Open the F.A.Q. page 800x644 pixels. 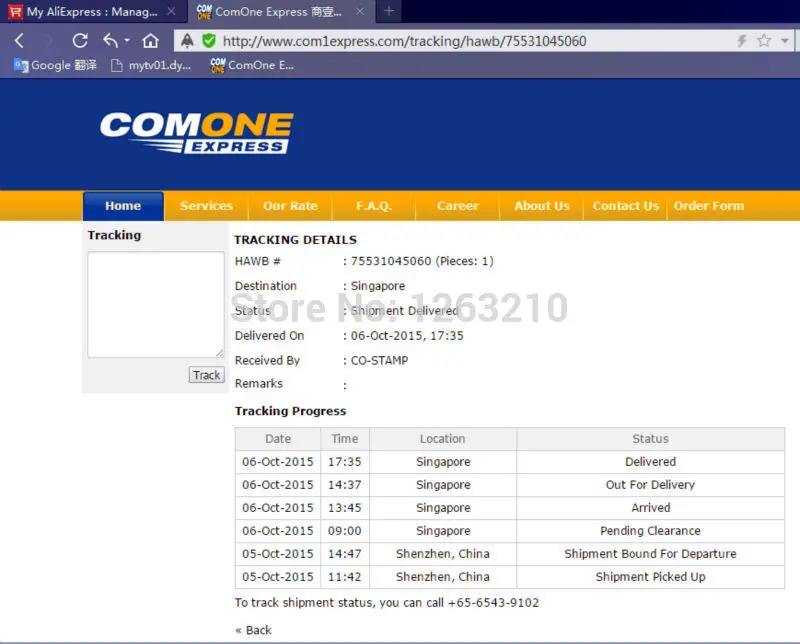pos(374,206)
